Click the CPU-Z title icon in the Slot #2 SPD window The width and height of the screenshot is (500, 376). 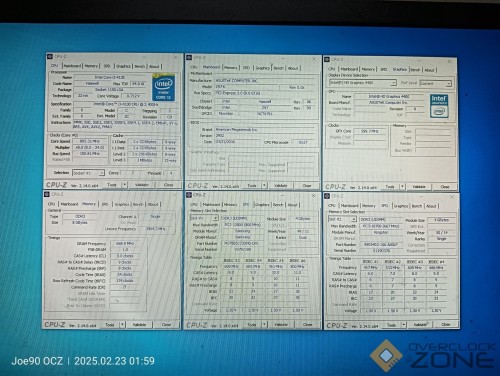coord(327,196)
